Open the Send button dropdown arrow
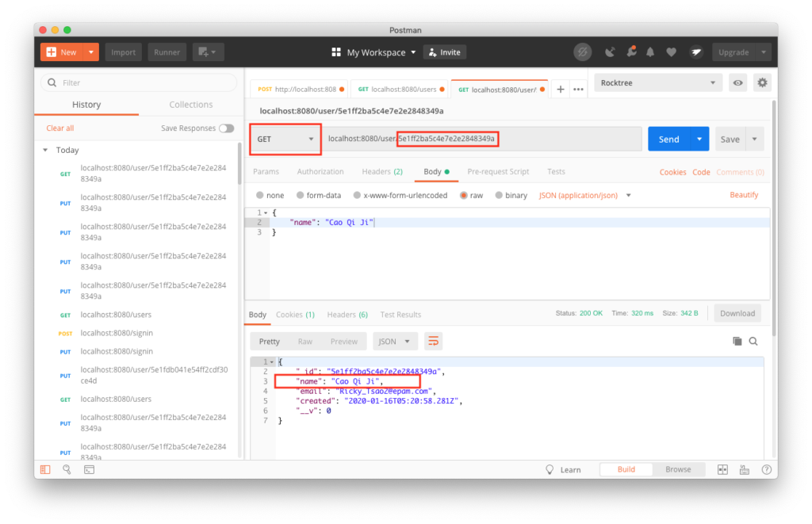 tap(699, 139)
